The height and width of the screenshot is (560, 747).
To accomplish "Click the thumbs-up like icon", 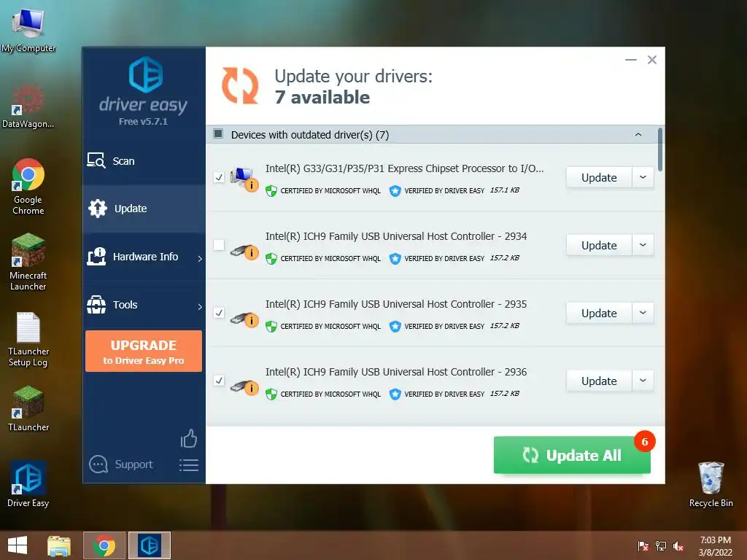I will pos(189,438).
